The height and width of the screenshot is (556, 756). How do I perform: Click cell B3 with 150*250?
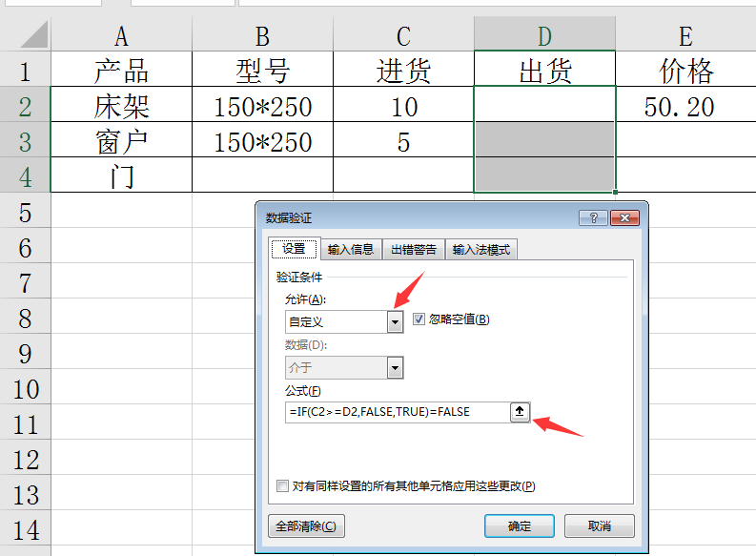[x=262, y=139]
